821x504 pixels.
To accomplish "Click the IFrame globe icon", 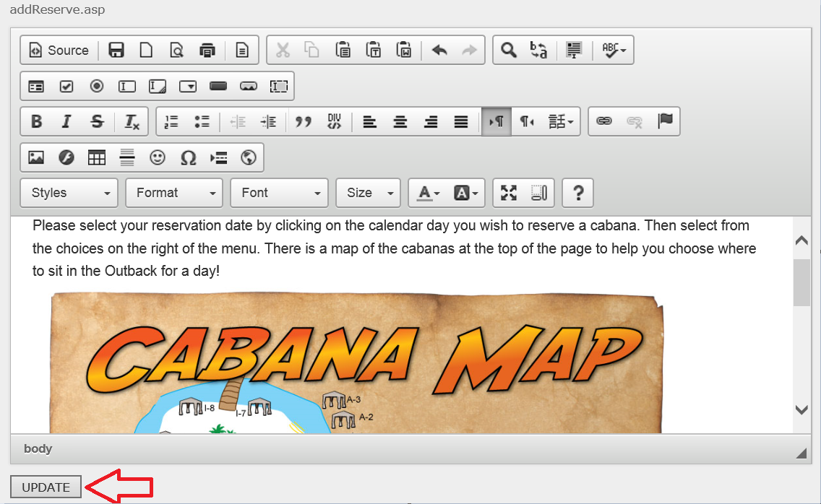I will [x=249, y=157].
